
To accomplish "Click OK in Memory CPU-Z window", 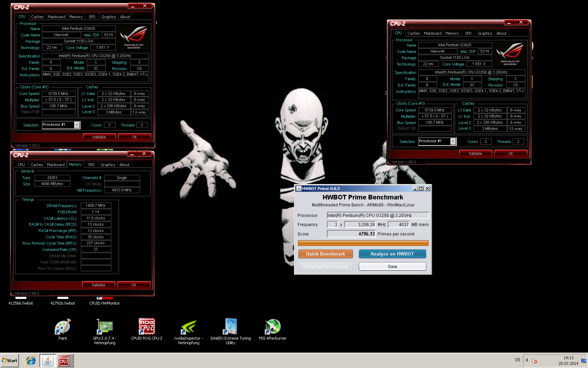I will pos(134,285).
